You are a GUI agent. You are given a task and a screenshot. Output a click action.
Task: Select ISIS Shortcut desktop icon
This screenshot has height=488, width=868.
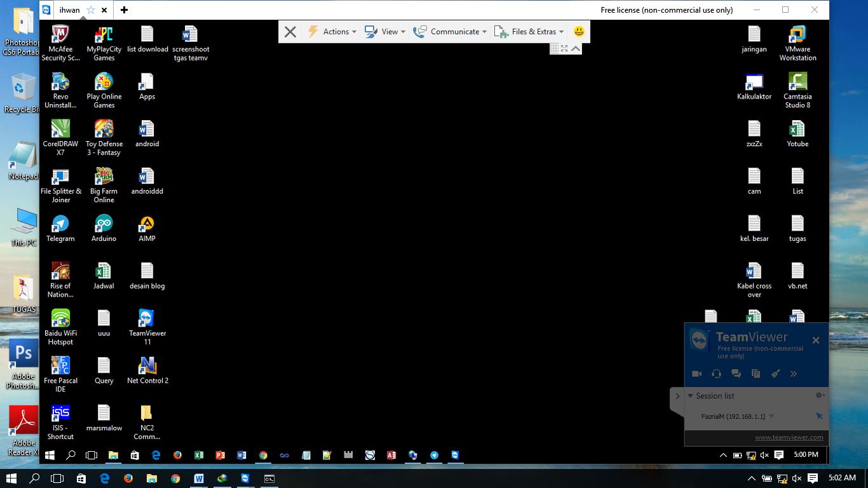[x=60, y=423]
